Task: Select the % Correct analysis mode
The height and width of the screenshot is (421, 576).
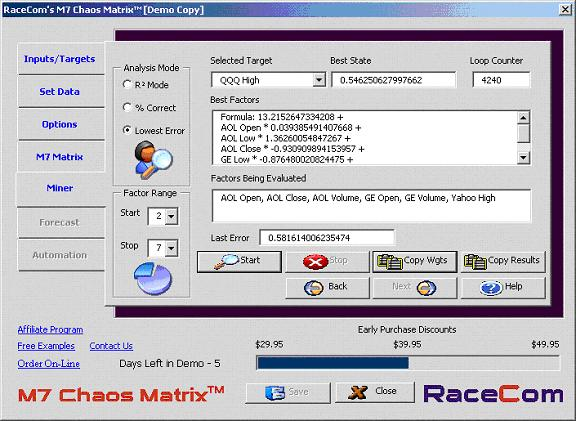Action: [127, 107]
